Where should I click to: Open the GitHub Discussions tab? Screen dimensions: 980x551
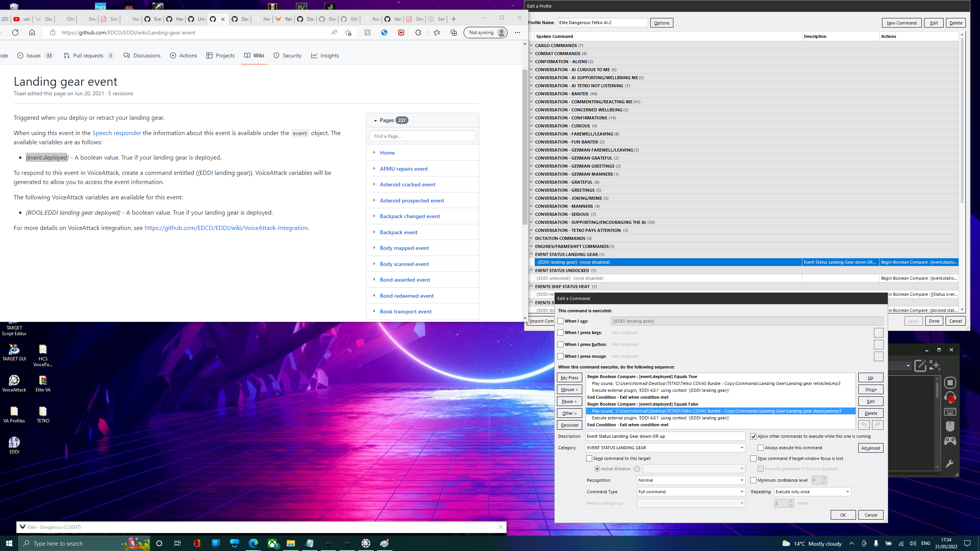point(142,55)
